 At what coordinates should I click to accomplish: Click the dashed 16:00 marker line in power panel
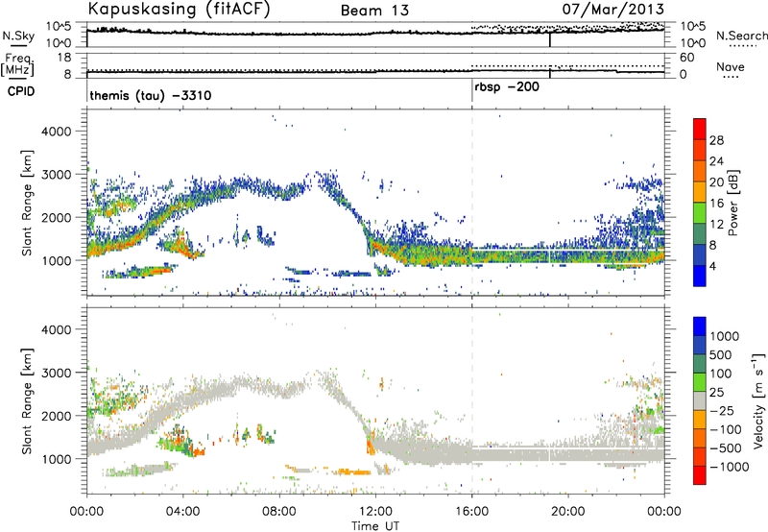[472, 203]
